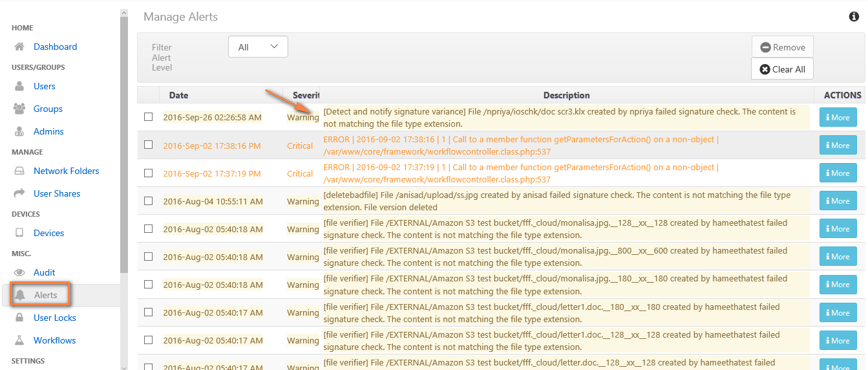This screenshot has height=370, width=868.
Task: Click the User Shares arrow icon
Action: (x=19, y=193)
